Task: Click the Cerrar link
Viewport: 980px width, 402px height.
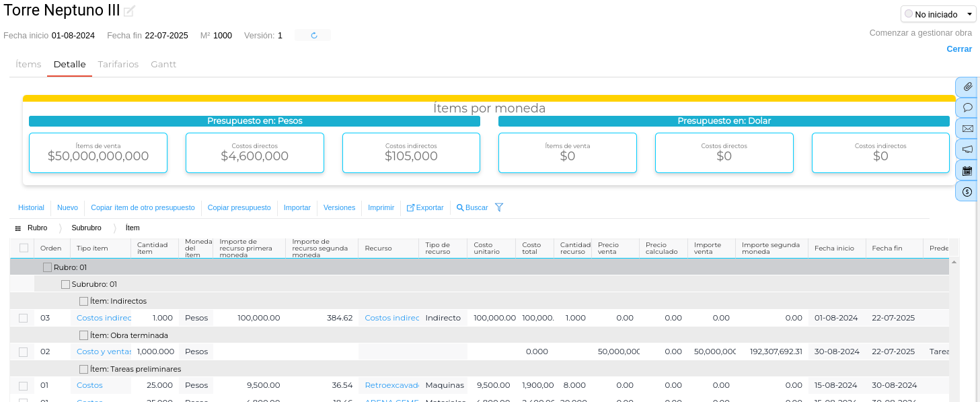Action: coord(959,49)
